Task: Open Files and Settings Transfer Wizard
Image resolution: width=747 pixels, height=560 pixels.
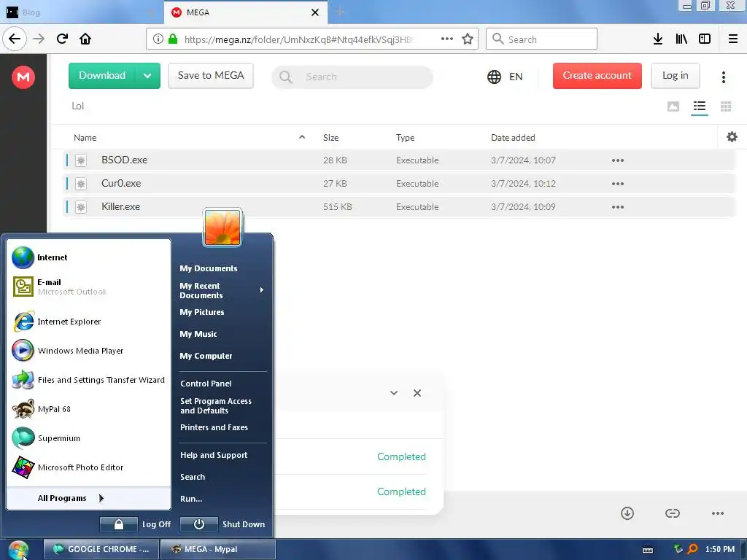Action: tap(88, 380)
